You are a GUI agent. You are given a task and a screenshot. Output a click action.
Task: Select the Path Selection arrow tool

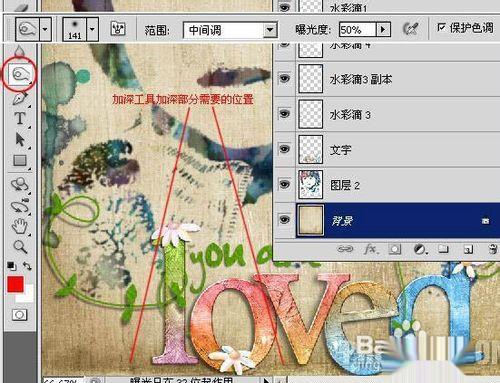pyautogui.click(x=19, y=139)
